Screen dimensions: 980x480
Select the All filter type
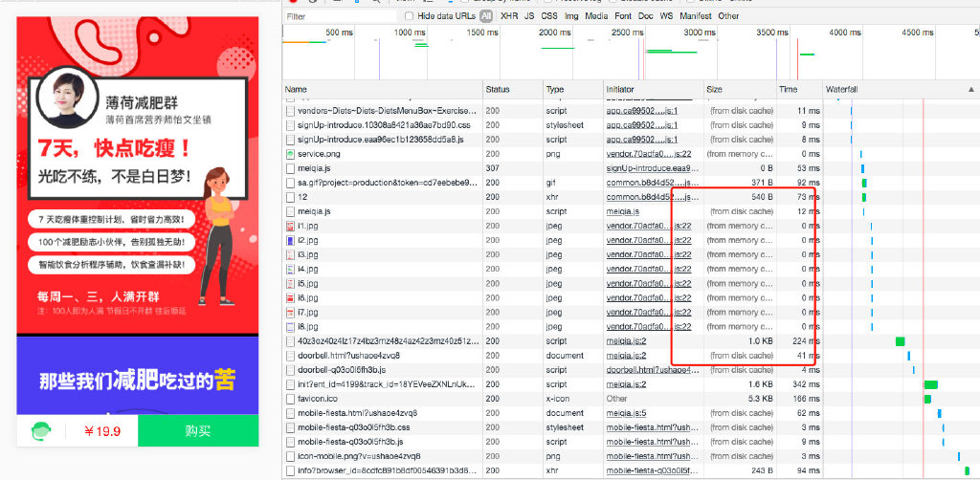coord(485,15)
